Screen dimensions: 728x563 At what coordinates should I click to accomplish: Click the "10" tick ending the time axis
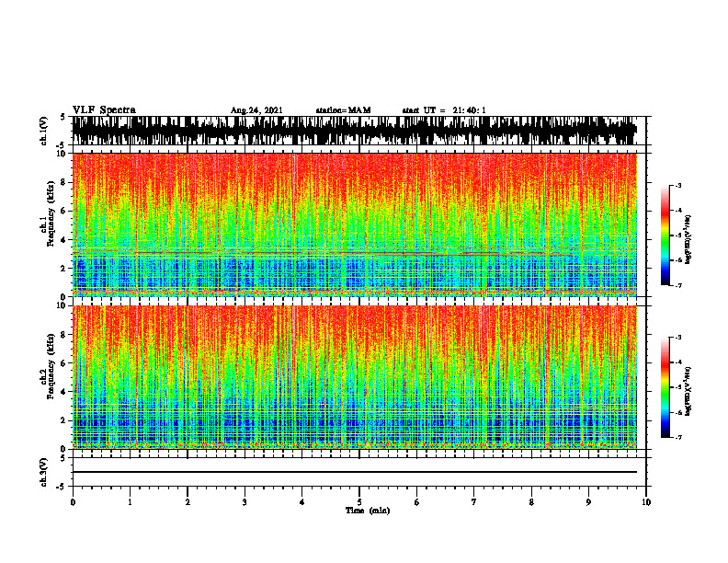click(x=646, y=502)
